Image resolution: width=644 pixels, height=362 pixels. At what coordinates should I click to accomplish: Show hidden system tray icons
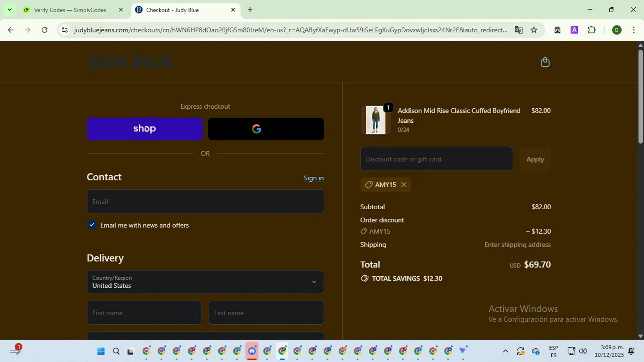pos(505,351)
